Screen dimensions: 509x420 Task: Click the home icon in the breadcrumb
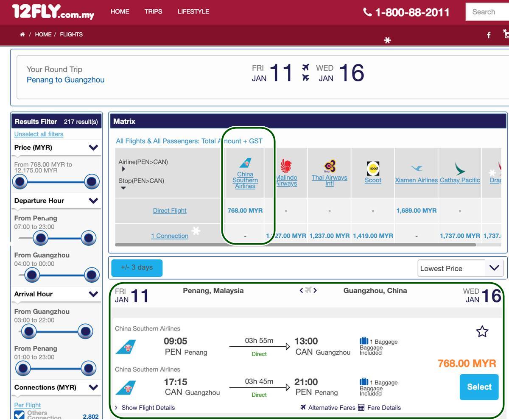pyautogui.click(x=22, y=34)
